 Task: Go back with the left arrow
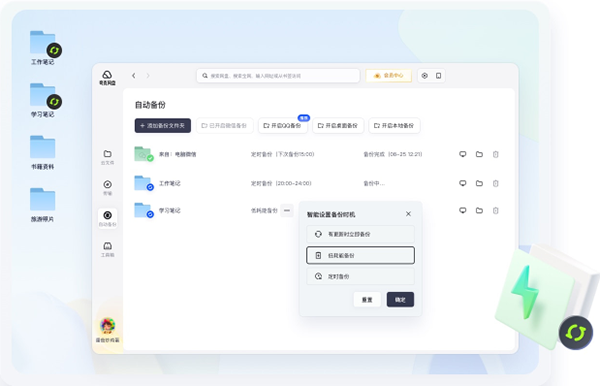click(134, 76)
